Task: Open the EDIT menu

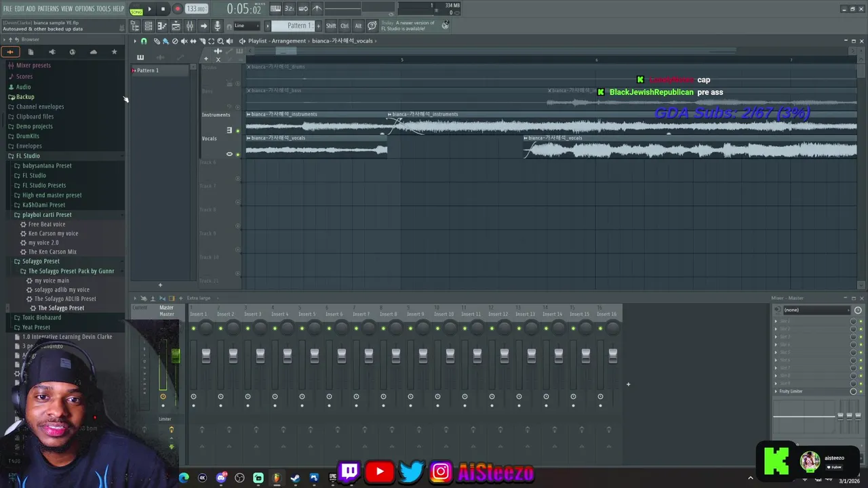Action: coord(20,9)
